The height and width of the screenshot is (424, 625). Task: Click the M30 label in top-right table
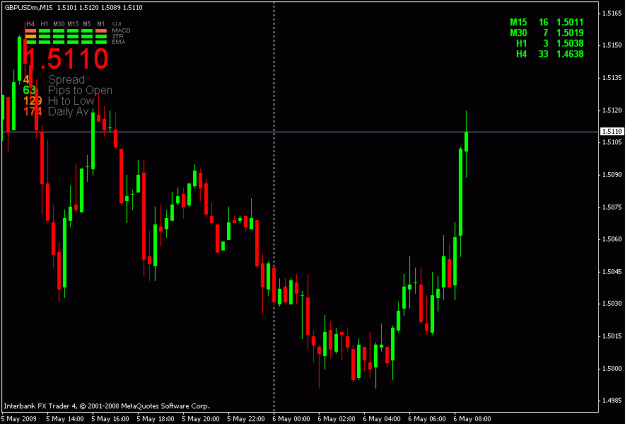[518, 33]
